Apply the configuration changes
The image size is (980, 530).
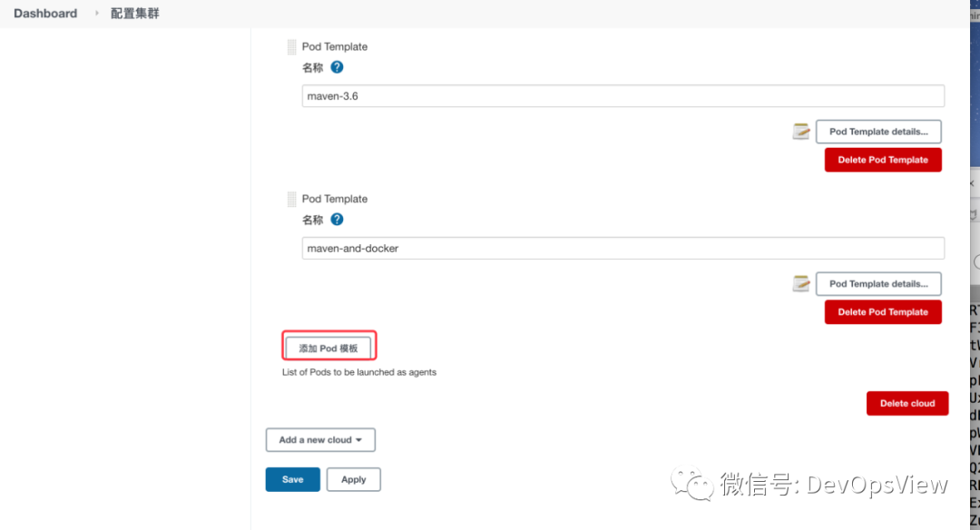pyautogui.click(x=354, y=479)
